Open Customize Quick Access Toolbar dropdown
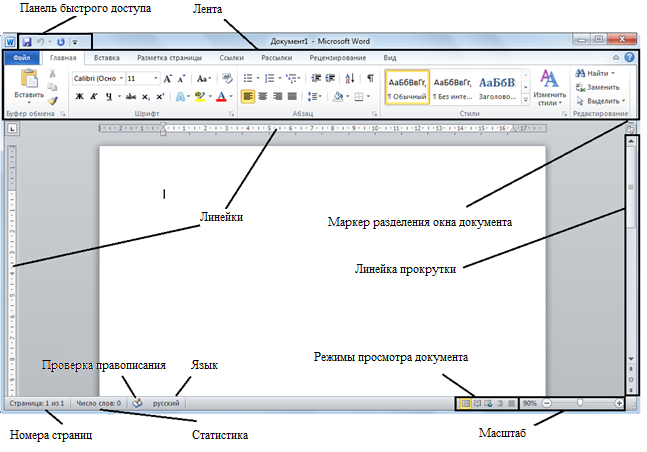The image size is (647, 452). pyautogui.click(x=75, y=42)
